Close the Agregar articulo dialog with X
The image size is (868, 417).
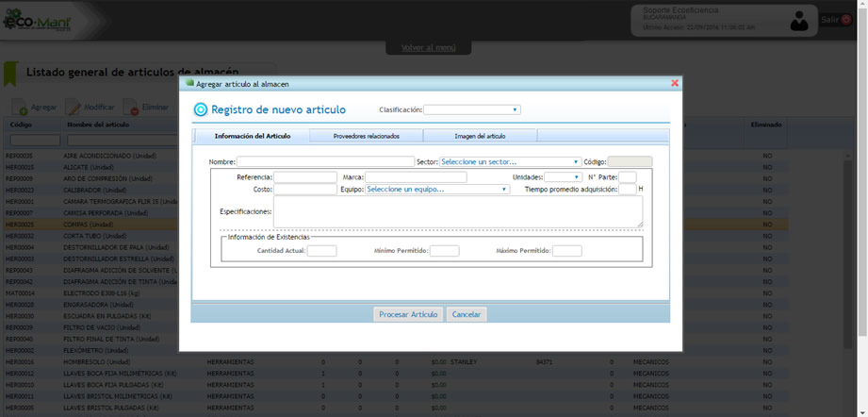pos(674,83)
